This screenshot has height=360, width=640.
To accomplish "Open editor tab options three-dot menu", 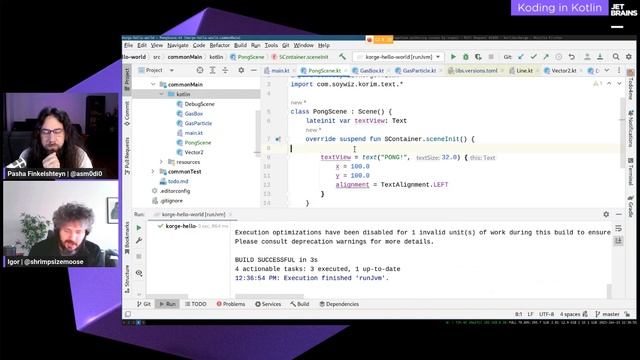I will pyautogui.click(x=619, y=70).
